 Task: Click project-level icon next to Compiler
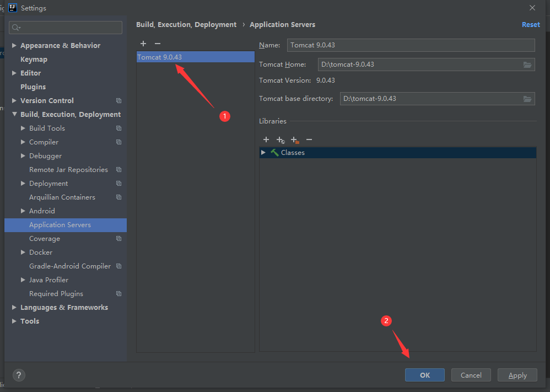tap(119, 142)
